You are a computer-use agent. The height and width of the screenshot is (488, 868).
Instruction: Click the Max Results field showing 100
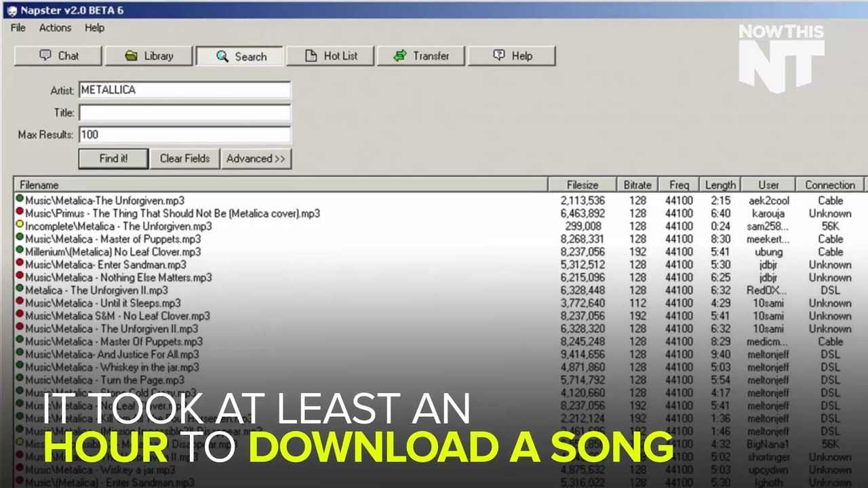click(x=184, y=135)
